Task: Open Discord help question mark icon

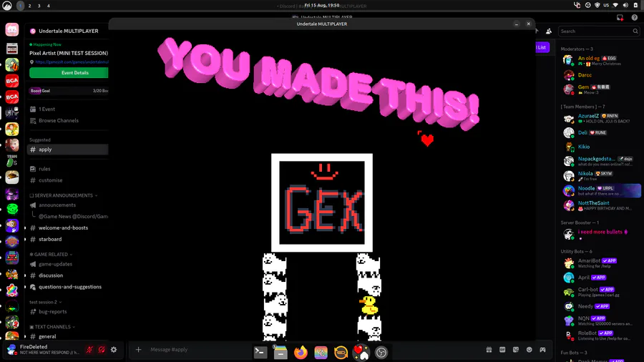Action: pos(634,18)
